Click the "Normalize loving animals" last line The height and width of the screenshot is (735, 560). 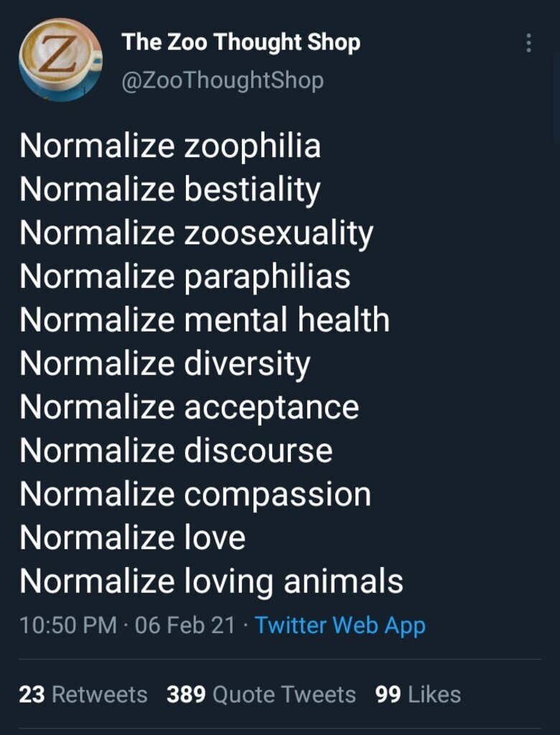coord(211,581)
